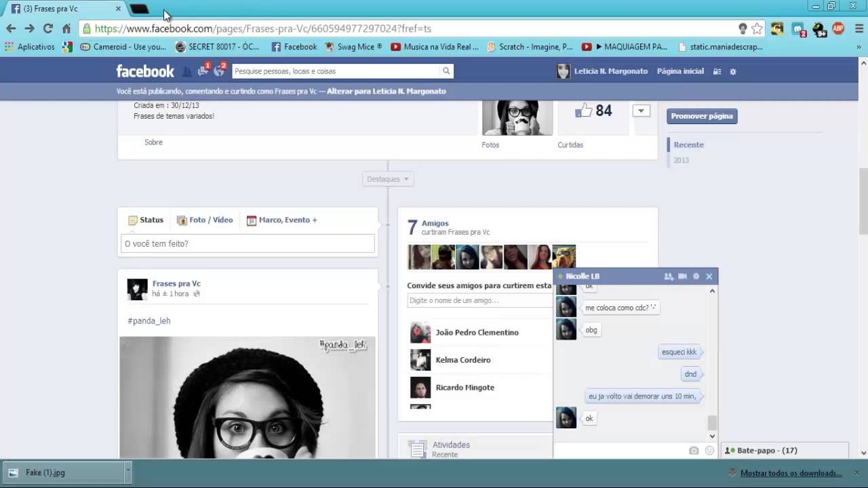
Task: Click Alterar para Leticia N. Margonato link
Action: tap(387, 91)
